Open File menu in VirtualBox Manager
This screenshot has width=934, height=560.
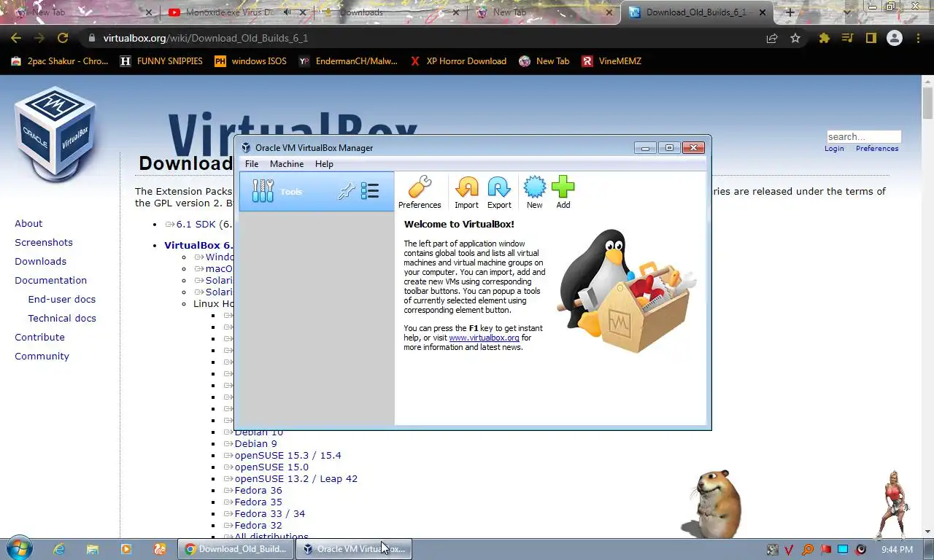(252, 164)
